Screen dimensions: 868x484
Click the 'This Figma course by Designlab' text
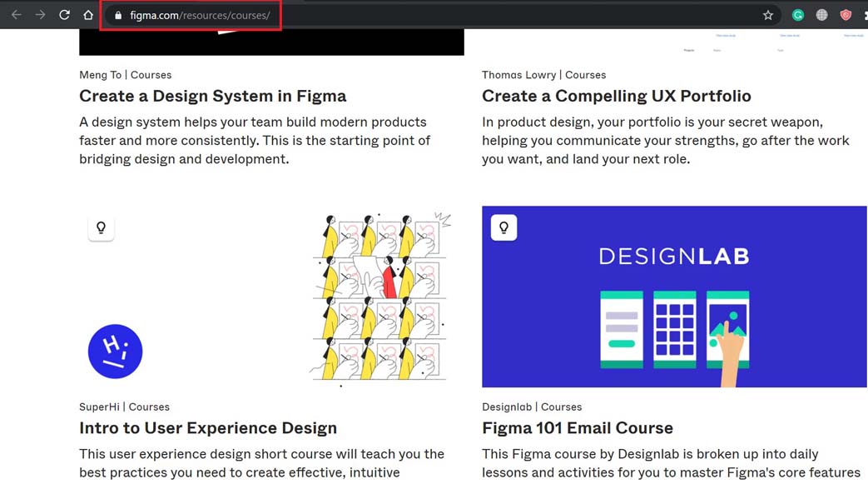(671, 463)
